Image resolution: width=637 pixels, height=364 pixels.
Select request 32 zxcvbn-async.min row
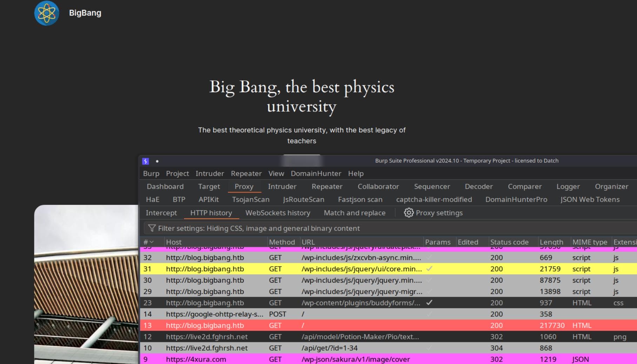(389, 258)
